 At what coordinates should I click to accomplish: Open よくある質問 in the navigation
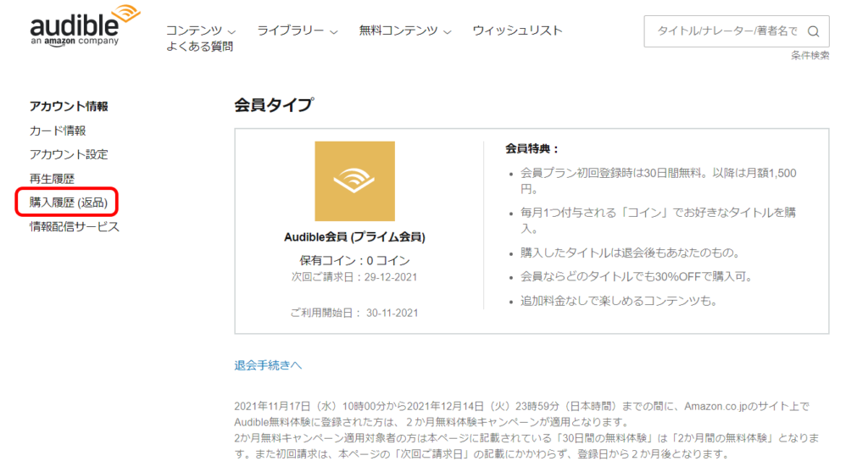point(199,47)
